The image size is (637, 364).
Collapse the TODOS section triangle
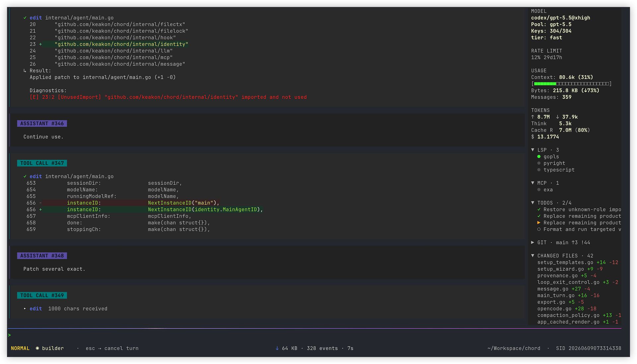pyautogui.click(x=533, y=203)
